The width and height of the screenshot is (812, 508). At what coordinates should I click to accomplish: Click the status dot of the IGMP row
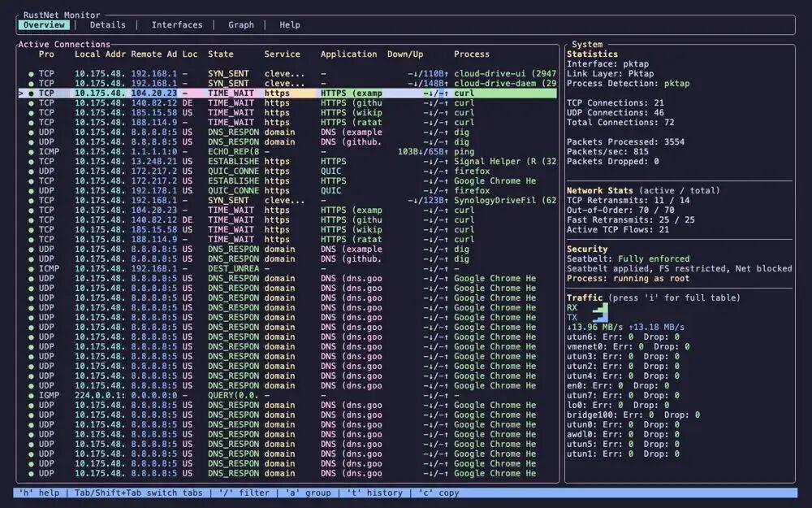click(31, 396)
